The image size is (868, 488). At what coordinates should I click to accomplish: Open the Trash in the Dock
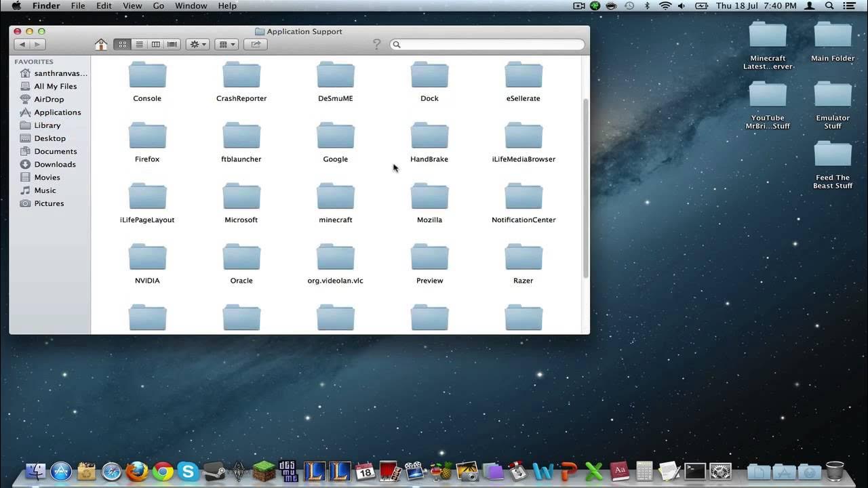pos(835,471)
